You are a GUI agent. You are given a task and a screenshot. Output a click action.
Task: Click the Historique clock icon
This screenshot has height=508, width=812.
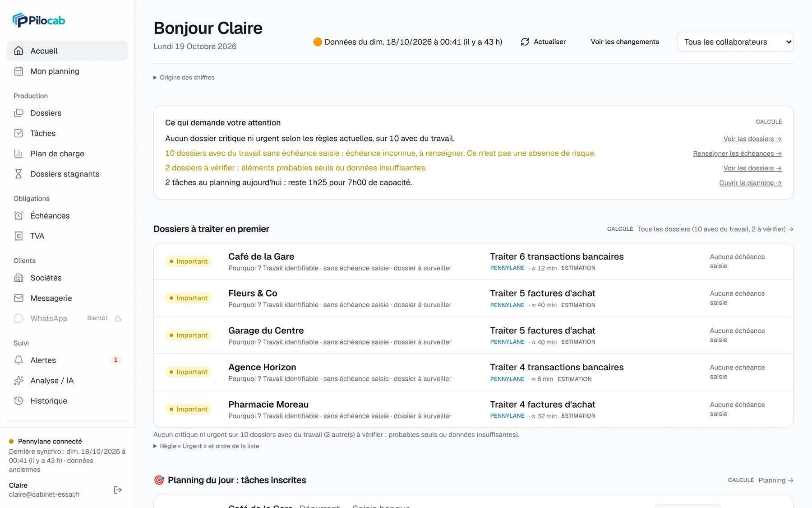click(x=18, y=401)
